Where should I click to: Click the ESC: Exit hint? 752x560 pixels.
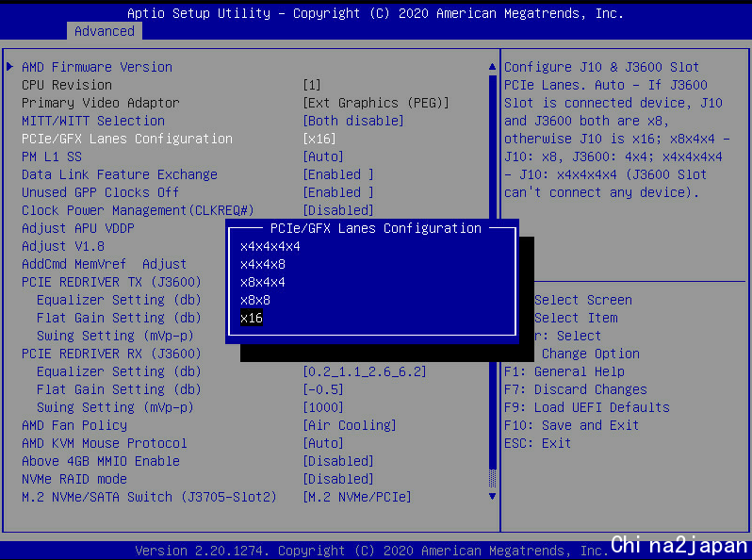point(538,443)
